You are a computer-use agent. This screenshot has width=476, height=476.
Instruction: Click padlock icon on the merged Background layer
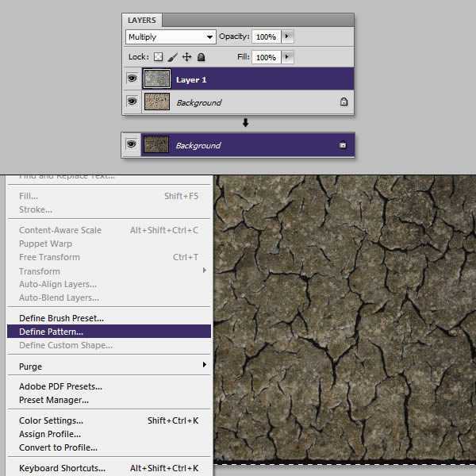pyautogui.click(x=344, y=146)
